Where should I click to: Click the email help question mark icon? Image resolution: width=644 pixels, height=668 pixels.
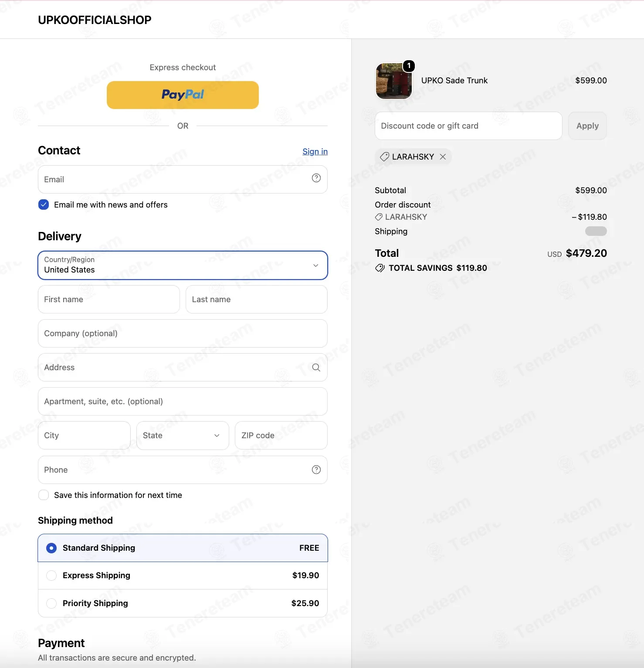pyautogui.click(x=316, y=178)
